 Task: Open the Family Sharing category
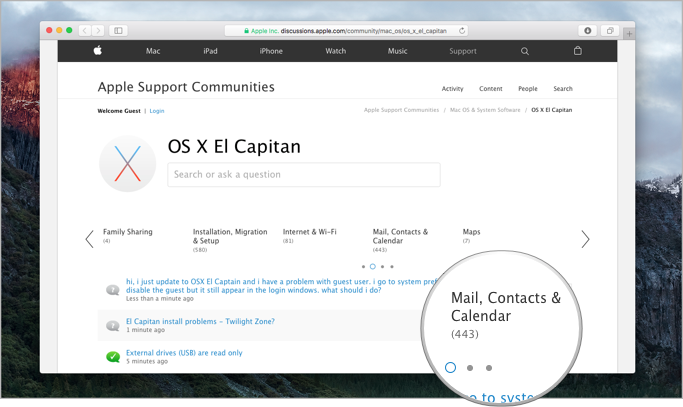coord(128,232)
